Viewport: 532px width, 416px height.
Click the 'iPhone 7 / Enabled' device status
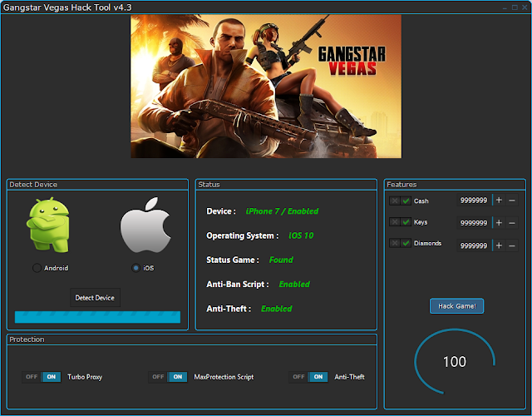coord(282,211)
